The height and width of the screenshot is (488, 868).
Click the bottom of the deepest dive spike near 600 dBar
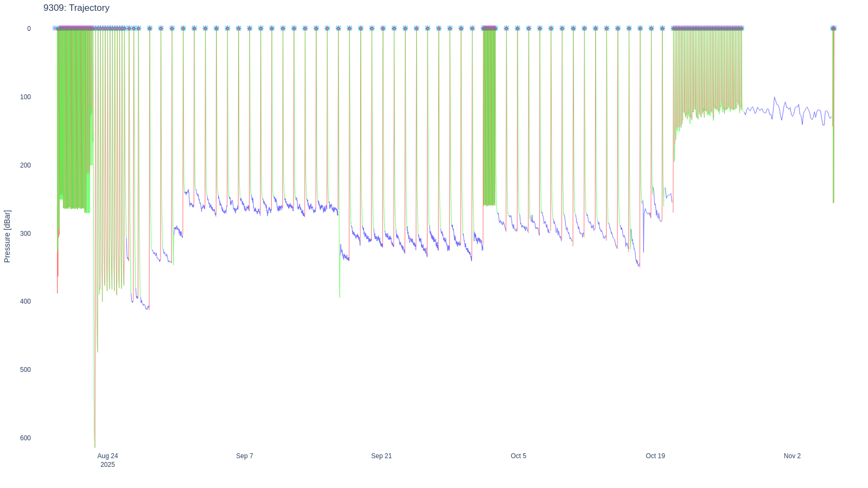[x=95, y=446]
